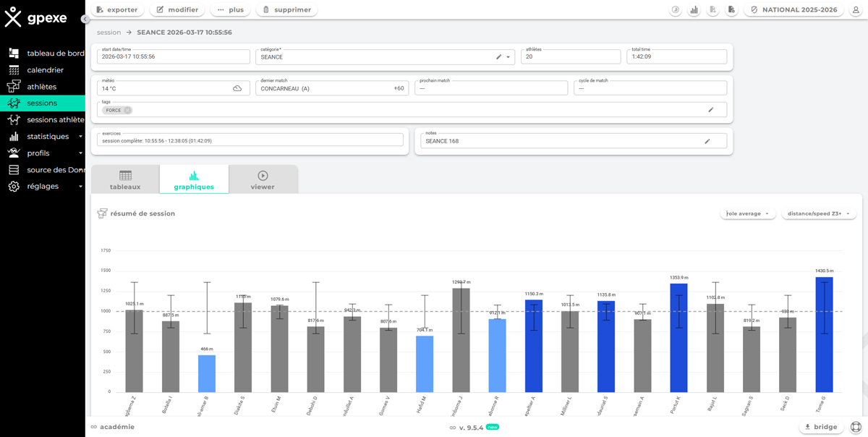
Task: Open the distance/speed Z3+ dropdown
Action: click(x=819, y=213)
